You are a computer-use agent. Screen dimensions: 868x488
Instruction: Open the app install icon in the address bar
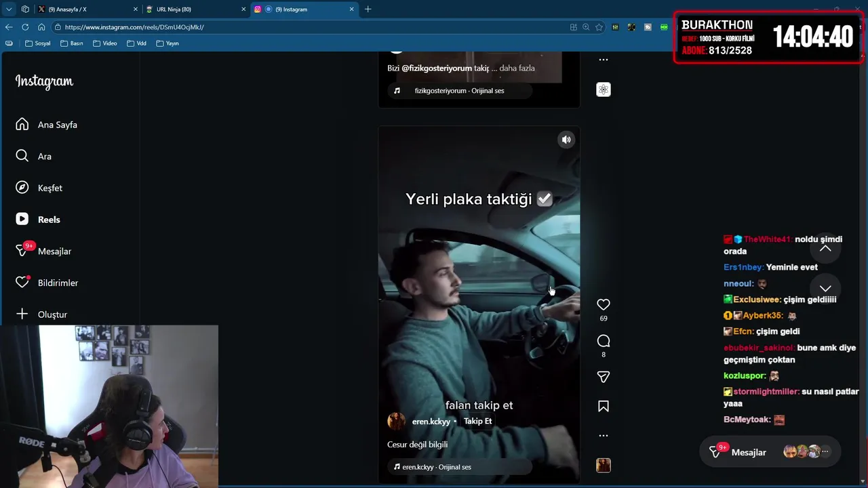(574, 27)
